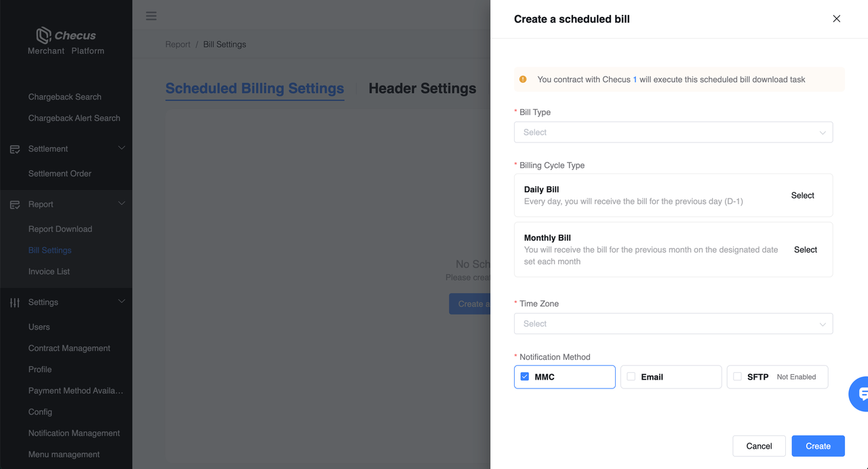The image size is (868, 469).
Task: Click the Checkus logo icon
Action: tap(44, 35)
